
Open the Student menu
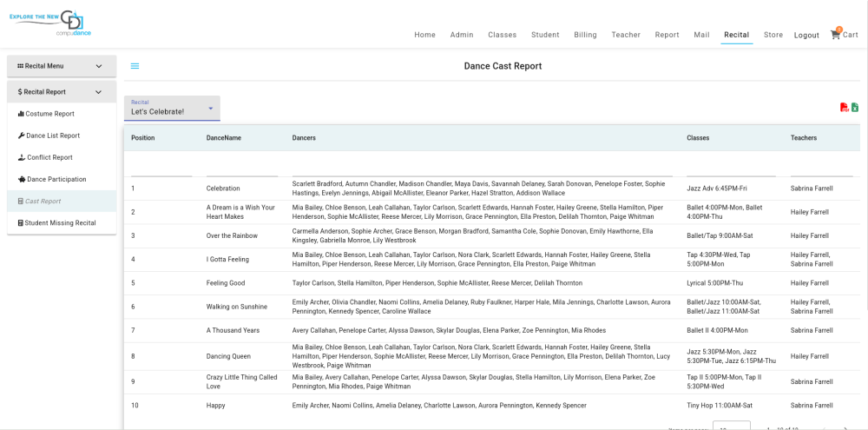click(x=545, y=35)
